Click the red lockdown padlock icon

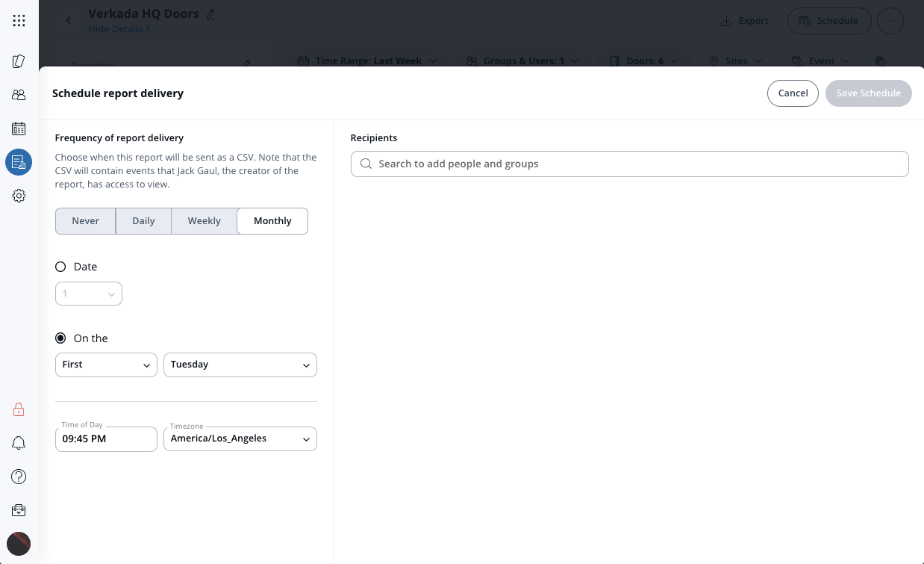click(19, 409)
